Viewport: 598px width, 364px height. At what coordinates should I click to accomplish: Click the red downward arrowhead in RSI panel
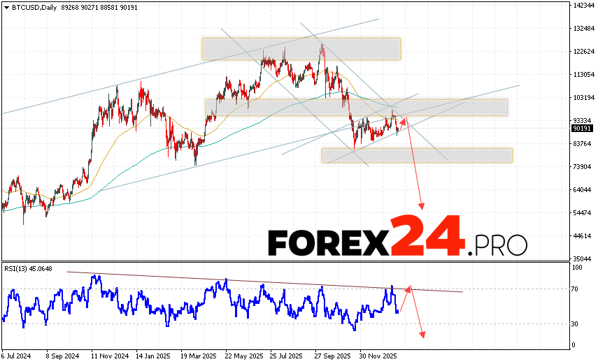(422, 335)
